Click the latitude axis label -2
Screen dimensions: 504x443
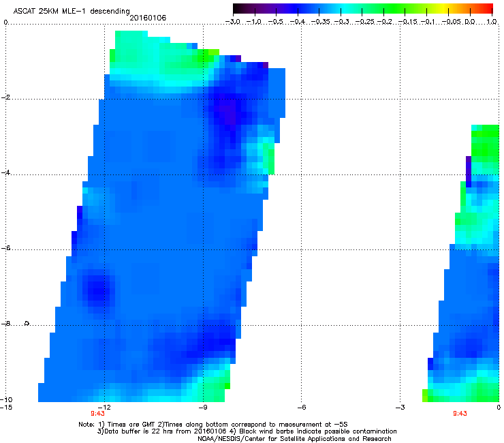(5, 97)
